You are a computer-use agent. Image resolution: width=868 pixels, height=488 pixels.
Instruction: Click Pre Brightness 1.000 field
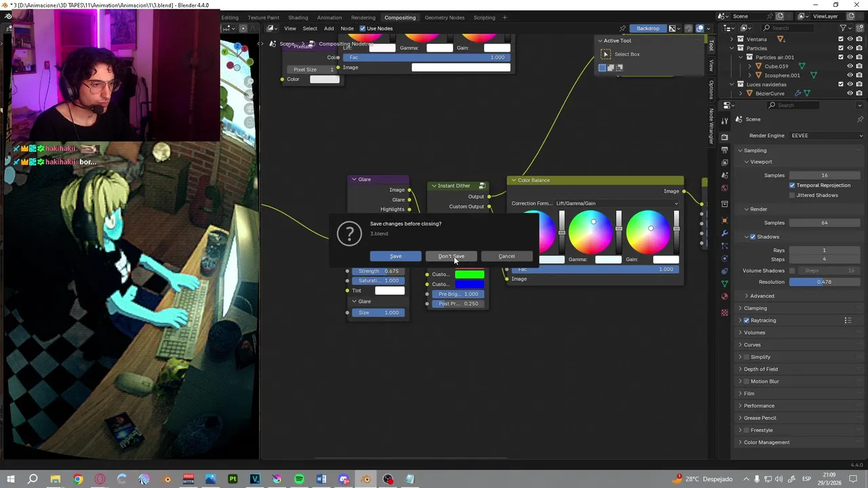[458, 294]
